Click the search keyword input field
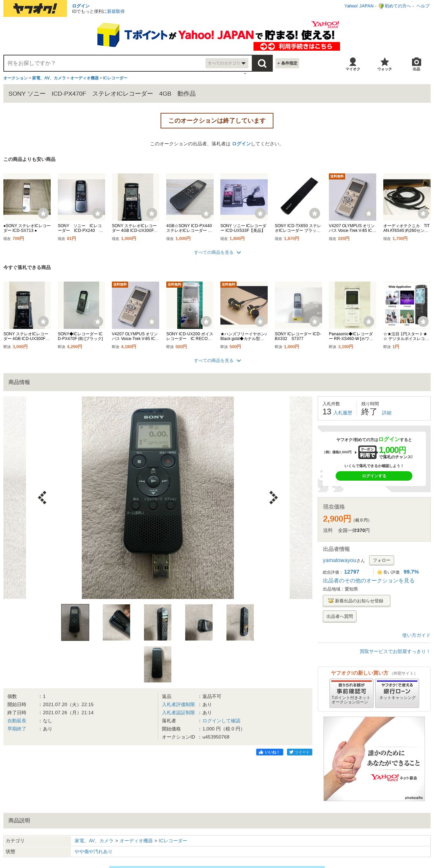Viewport: 434px width, 868px height. 105,63
